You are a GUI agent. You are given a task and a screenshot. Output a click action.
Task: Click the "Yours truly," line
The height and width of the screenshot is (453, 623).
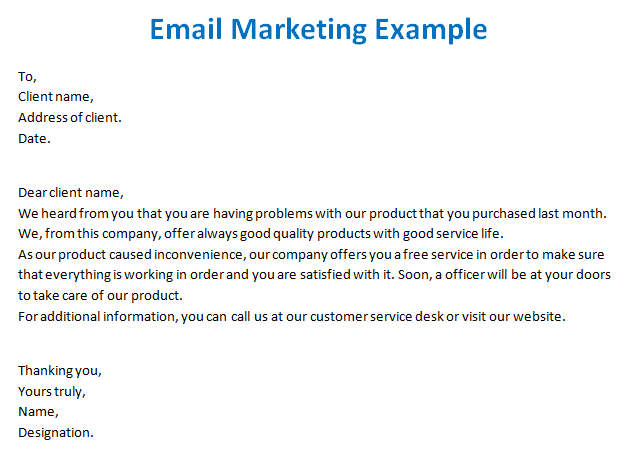(52, 391)
